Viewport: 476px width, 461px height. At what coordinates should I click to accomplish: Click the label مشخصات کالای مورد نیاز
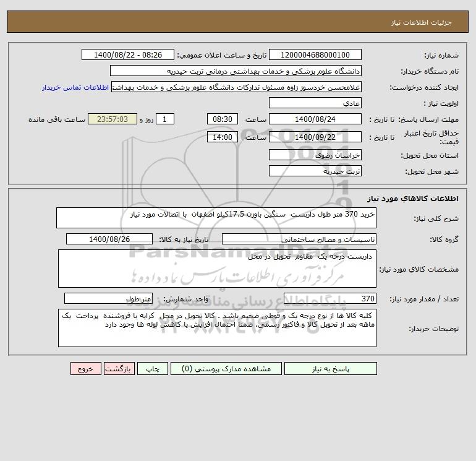(419, 269)
